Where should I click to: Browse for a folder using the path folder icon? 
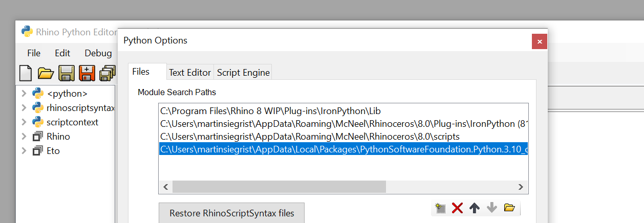point(509,208)
